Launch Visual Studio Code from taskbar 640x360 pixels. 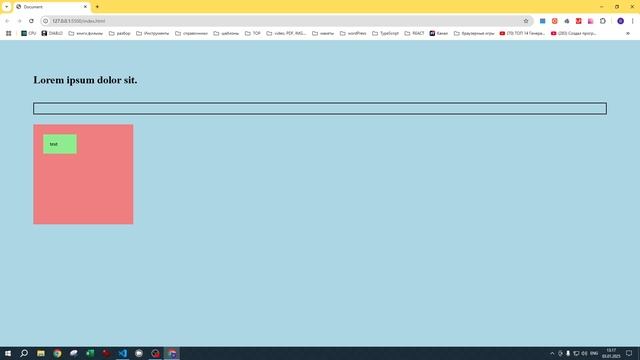pyautogui.click(x=122, y=353)
